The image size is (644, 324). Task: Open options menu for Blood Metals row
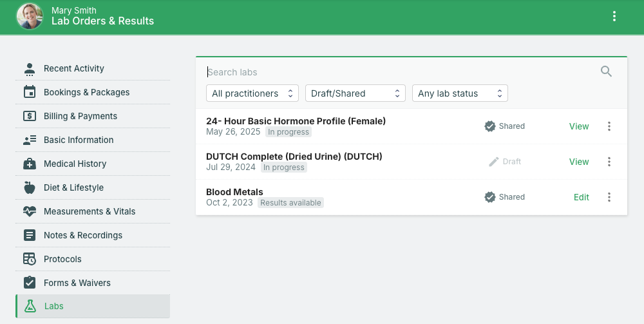(609, 197)
